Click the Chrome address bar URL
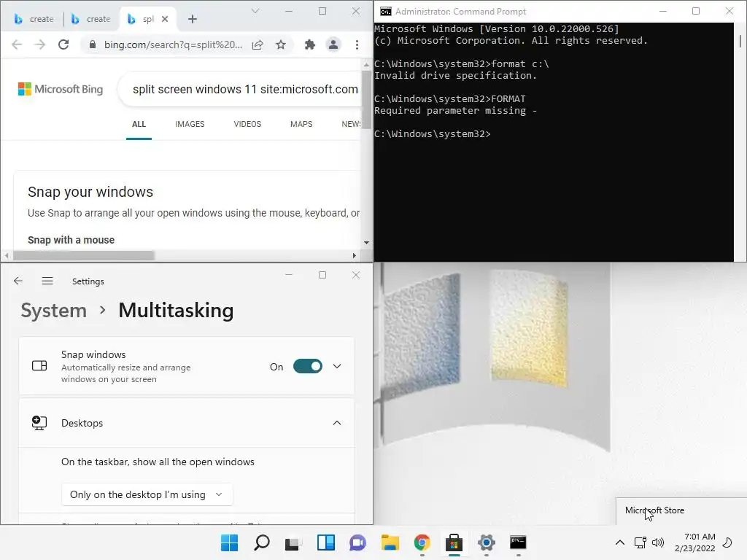 click(x=173, y=44)
